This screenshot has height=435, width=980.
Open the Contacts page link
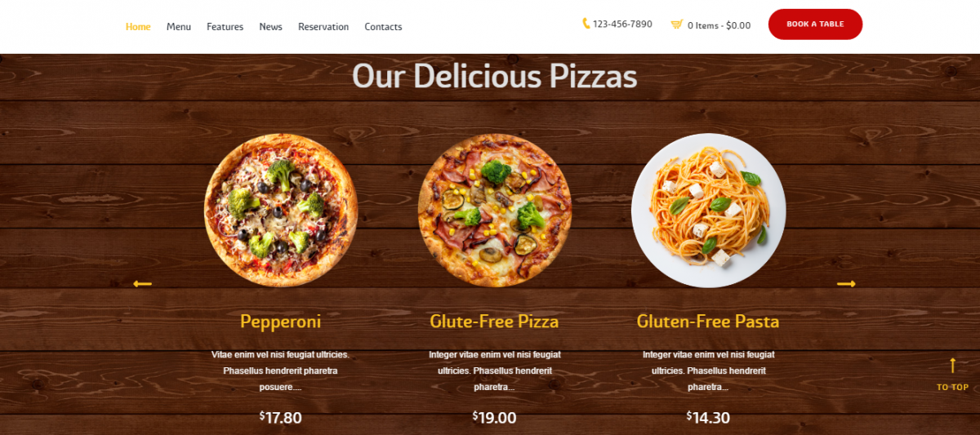tap(383, 27)
